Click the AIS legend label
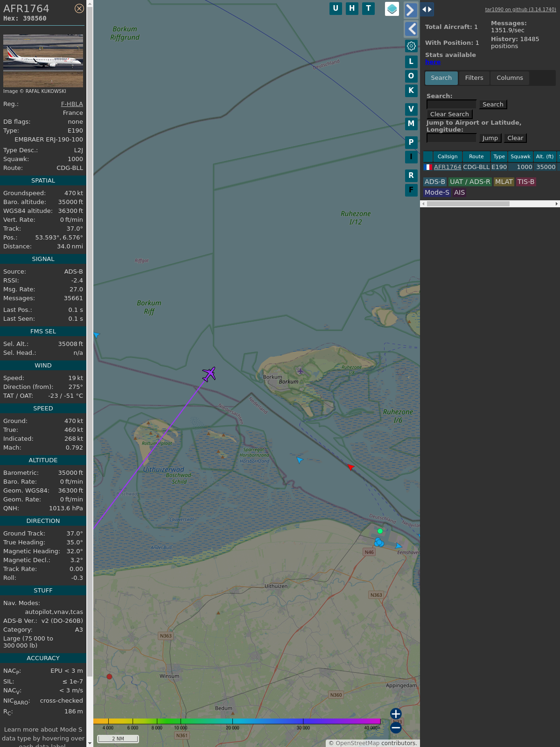The image size is (560, 747). (460, 193)
